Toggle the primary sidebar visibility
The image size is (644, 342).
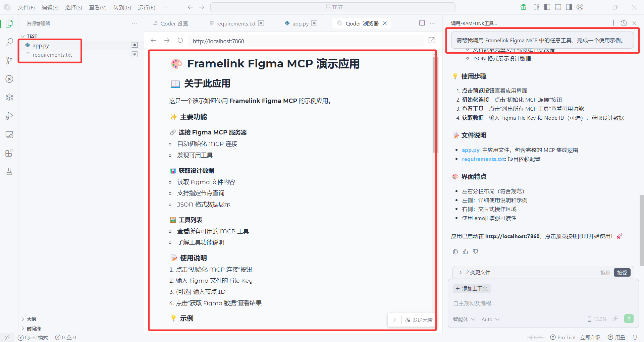tap(547, 7)
